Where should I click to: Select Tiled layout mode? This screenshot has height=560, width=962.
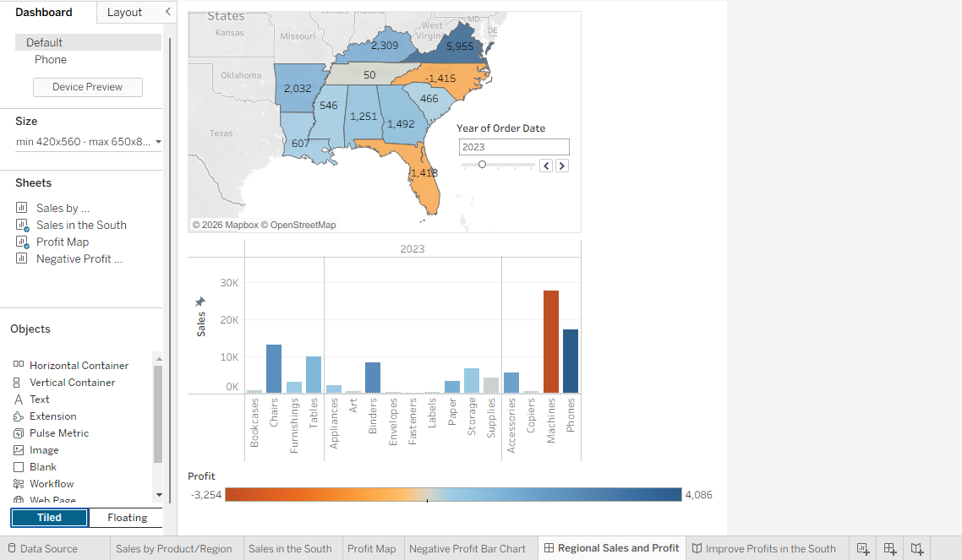coord(49,518)
